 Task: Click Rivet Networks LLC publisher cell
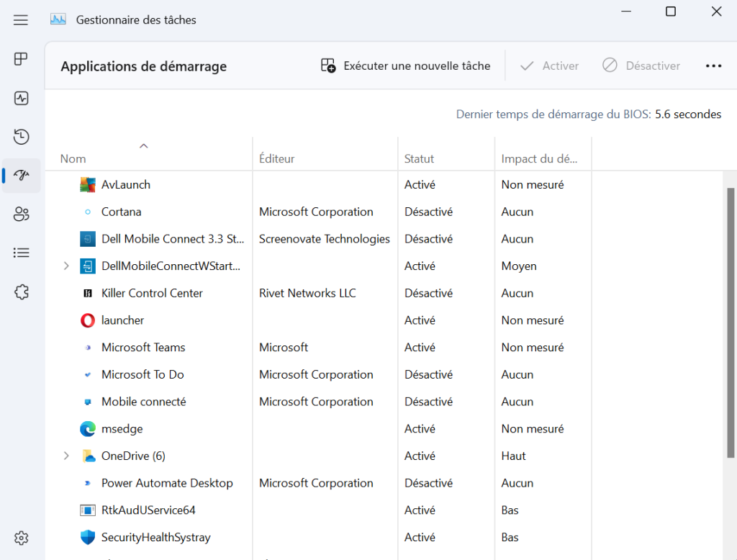[x=307, y=294]
